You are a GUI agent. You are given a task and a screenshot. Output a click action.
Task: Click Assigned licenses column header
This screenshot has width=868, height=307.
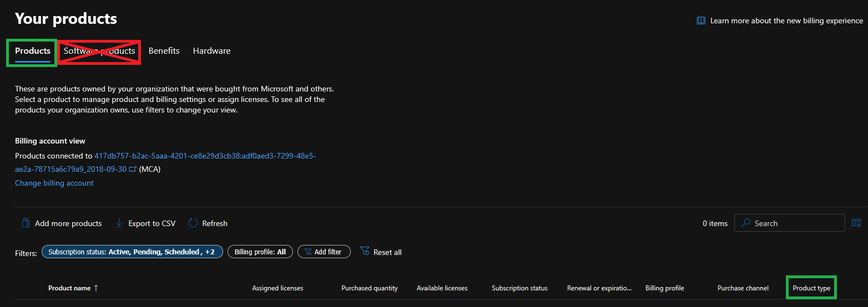[277, 288]
